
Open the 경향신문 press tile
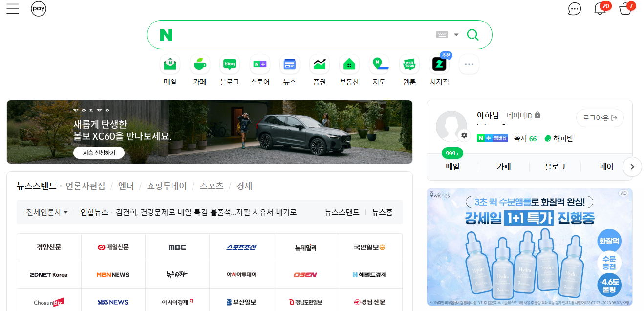49,247
